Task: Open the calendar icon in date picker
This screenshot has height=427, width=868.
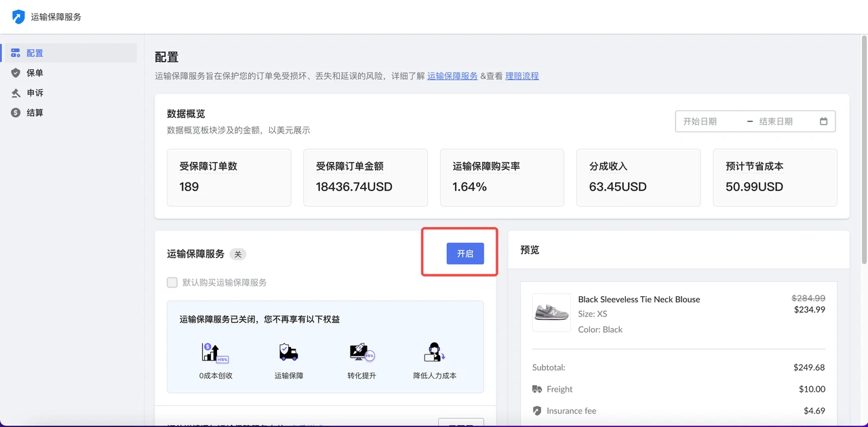Action: [823, 121]
